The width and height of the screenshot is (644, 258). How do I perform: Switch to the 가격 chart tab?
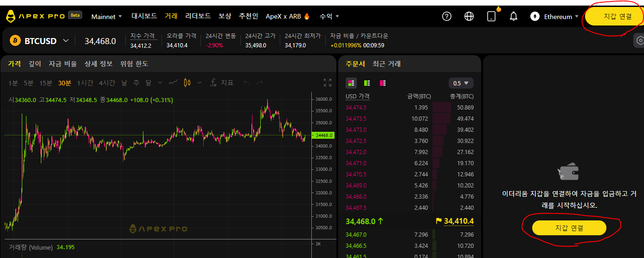[x=14, y=64]
